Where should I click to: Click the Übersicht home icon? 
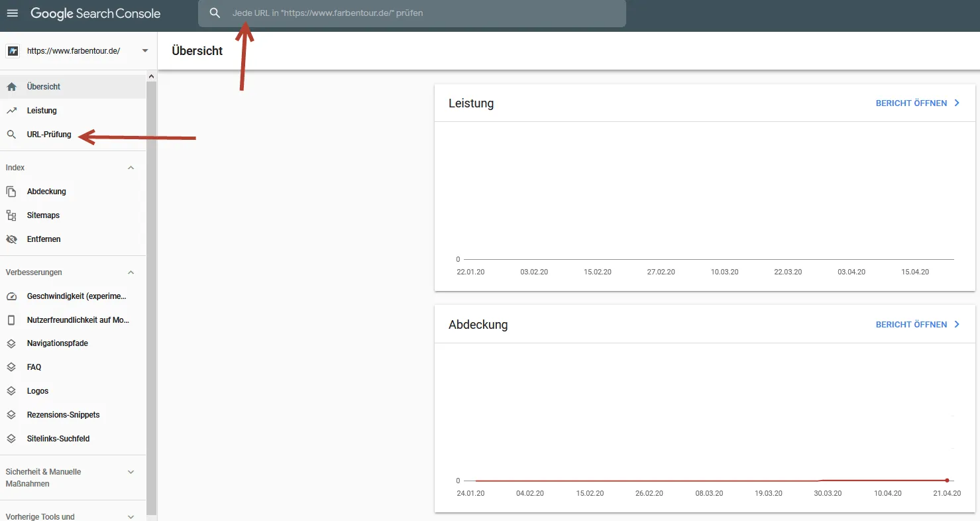[11, 87]
